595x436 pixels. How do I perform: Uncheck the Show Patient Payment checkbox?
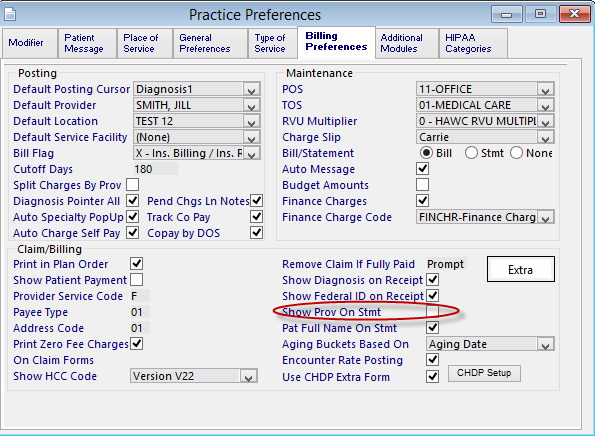tap(136, 280)
